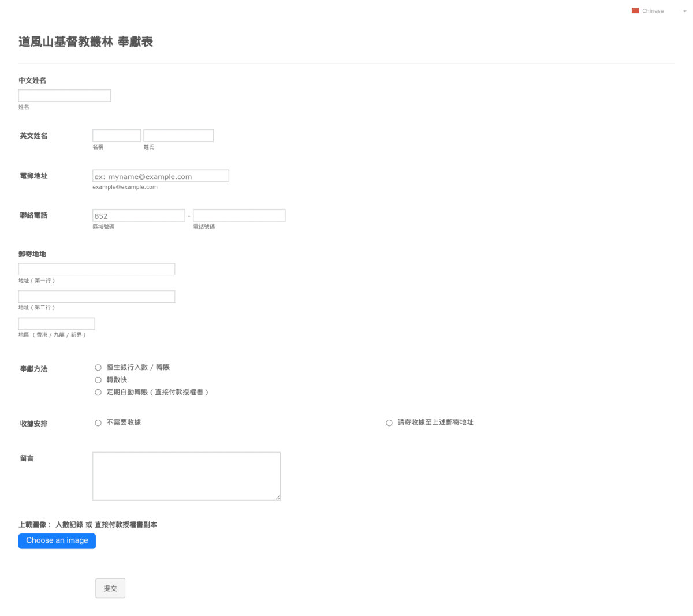Click the 地址（第二行）address field
The width and height of the screenshot is (693, 616).
[x=96, y=296]
